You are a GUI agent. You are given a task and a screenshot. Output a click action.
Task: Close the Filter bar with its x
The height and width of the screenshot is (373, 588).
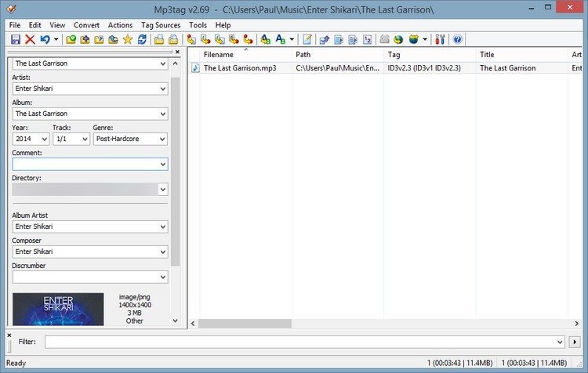[x=9, y=335]
